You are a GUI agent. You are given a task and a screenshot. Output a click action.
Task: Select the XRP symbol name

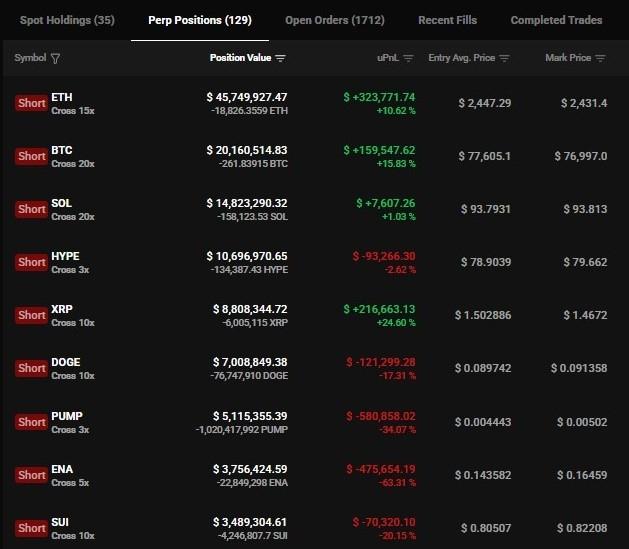pos(62,309)
